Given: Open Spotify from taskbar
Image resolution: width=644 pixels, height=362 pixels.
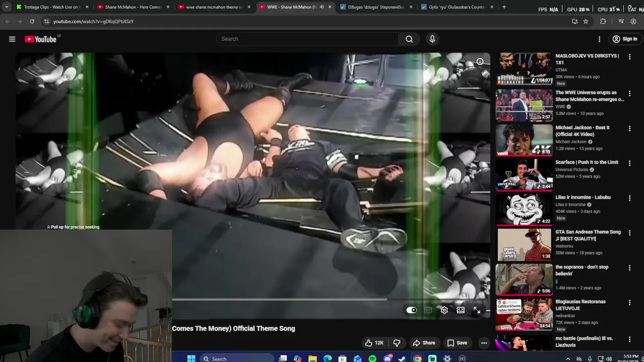Looking at the screenshot, I should (372, 358).
